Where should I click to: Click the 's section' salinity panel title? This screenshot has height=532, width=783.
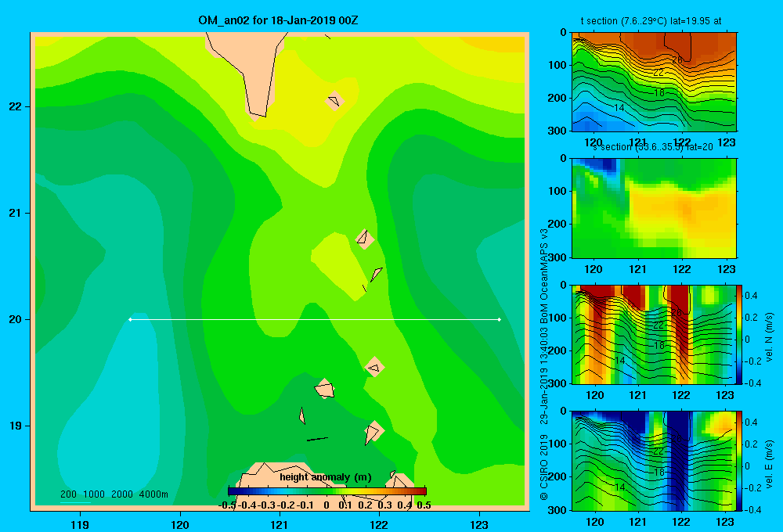tap(653, 147)
